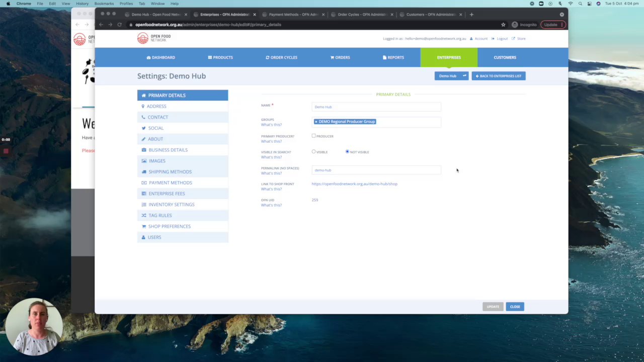The width and height of the screenshot is (644, 362).
Task: Select the Primary Details sidebar item
Action: coord(183,95)
